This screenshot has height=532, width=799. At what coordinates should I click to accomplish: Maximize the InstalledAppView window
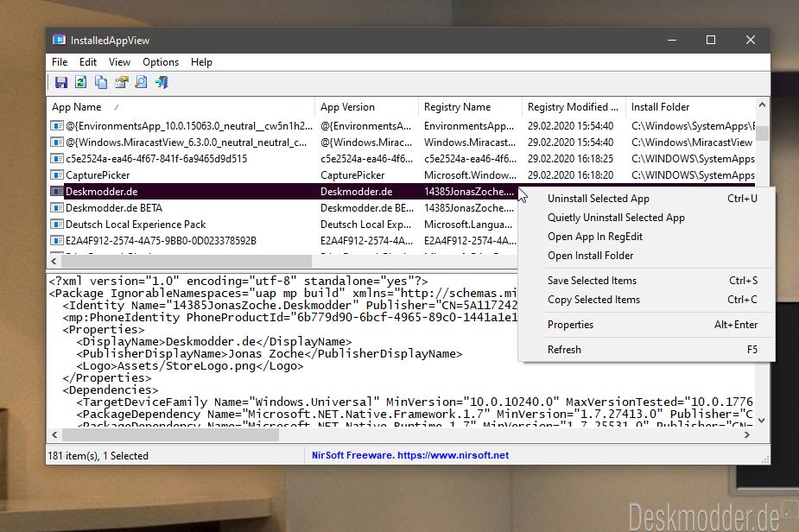[711, 40]
